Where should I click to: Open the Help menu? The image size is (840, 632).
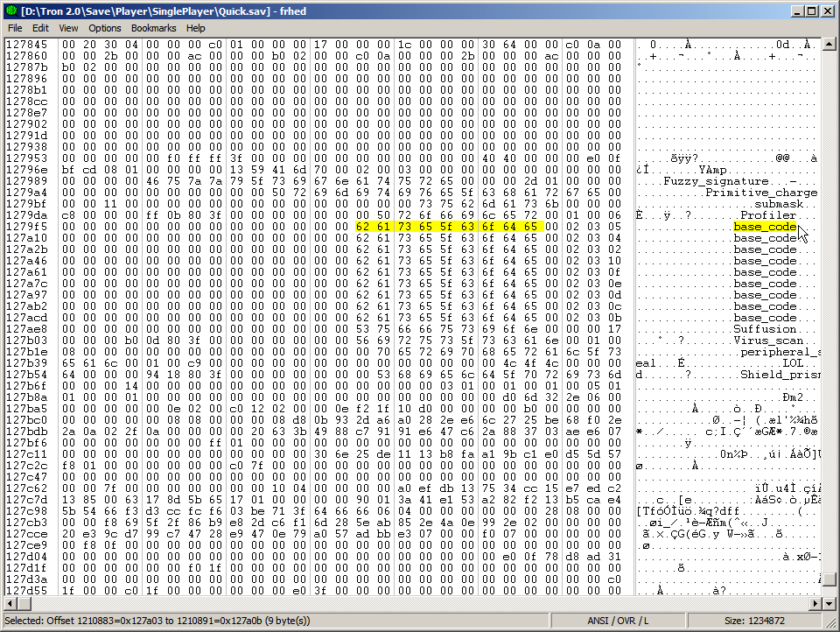[196, 28]
